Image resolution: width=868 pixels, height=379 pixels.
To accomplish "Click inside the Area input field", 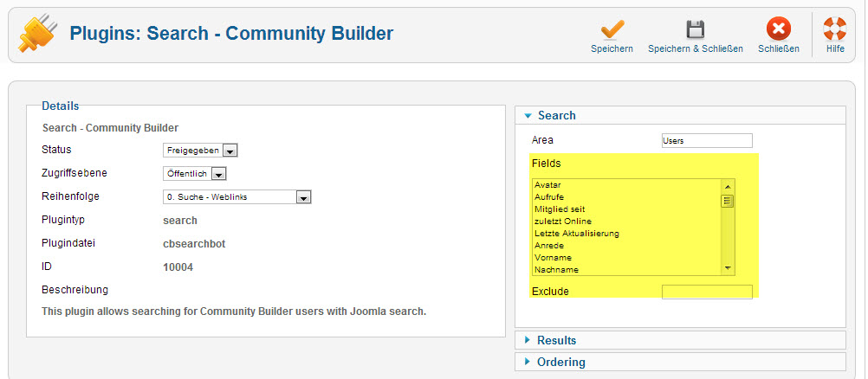I will pos(707,140).
